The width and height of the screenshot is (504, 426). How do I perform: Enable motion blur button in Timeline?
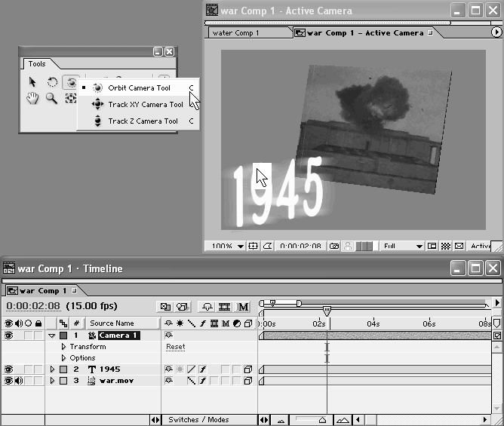click(x=243, y=307)
